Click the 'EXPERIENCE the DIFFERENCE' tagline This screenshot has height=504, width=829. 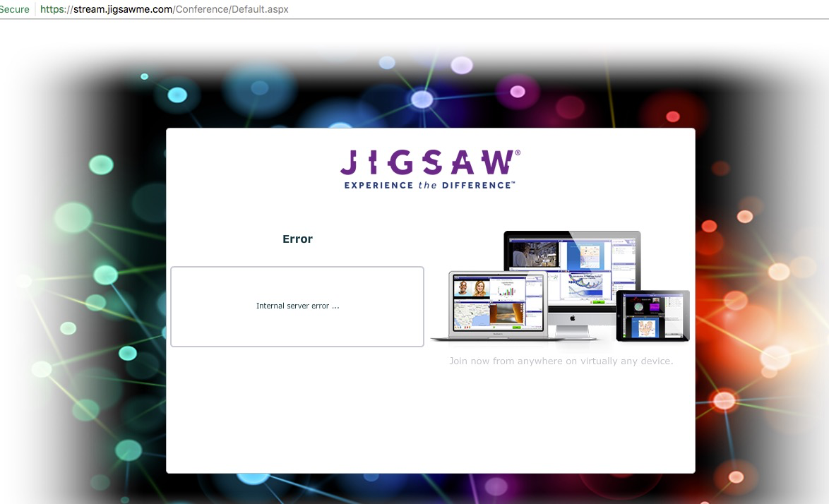tap(429, 185)
